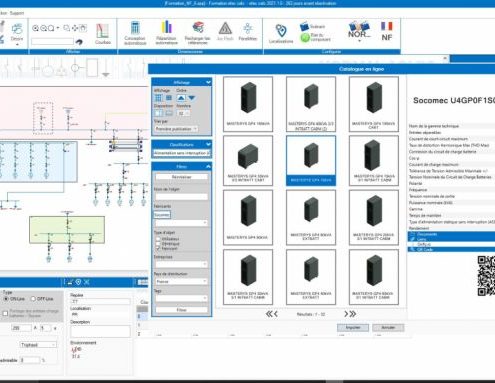This screenshot has height=383, width=495.
Task: Collapse the Filtres panel chevron
Action: pos(208,166)
